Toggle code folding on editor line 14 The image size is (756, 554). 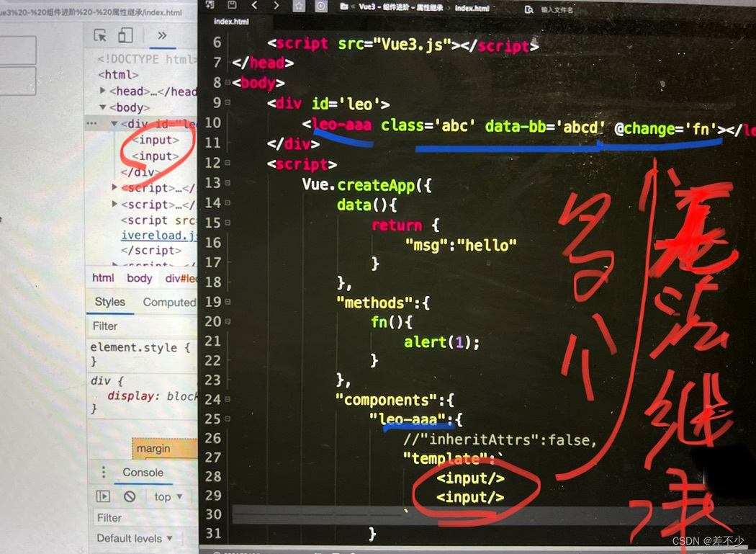pyautogui.click(x=228, y=202)
